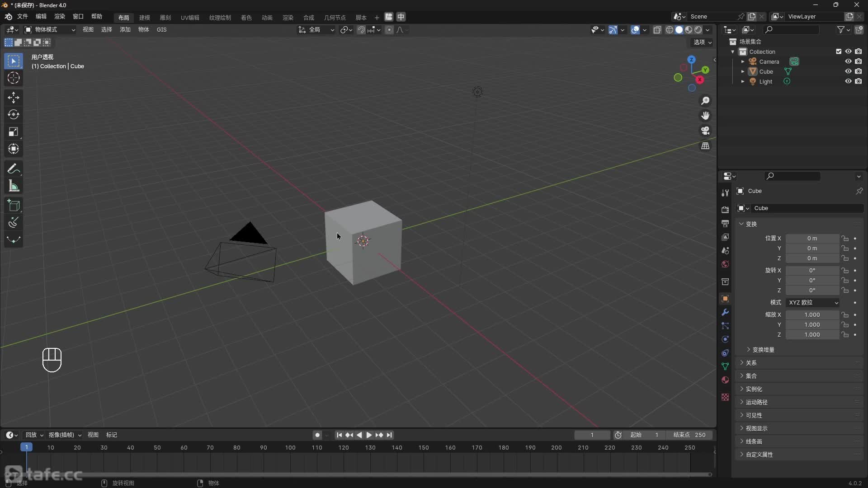Image resolution: width=868 pixels, height=488 pixels.
Task: Select the Move tool
Action: pyautogui.click(x=14, y=98)
